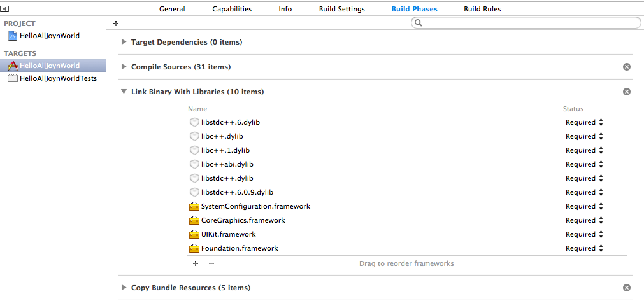This screenshot has width=644, height=301.
Task: Add a library with the plus button
Action: click(x=196, y=263)
